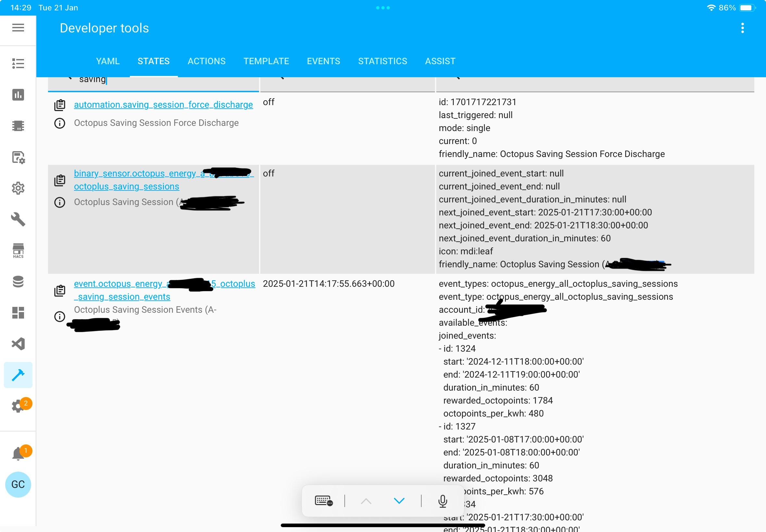
Task: Select 'event_types' attribute line
Action: [x=558, y=284]
